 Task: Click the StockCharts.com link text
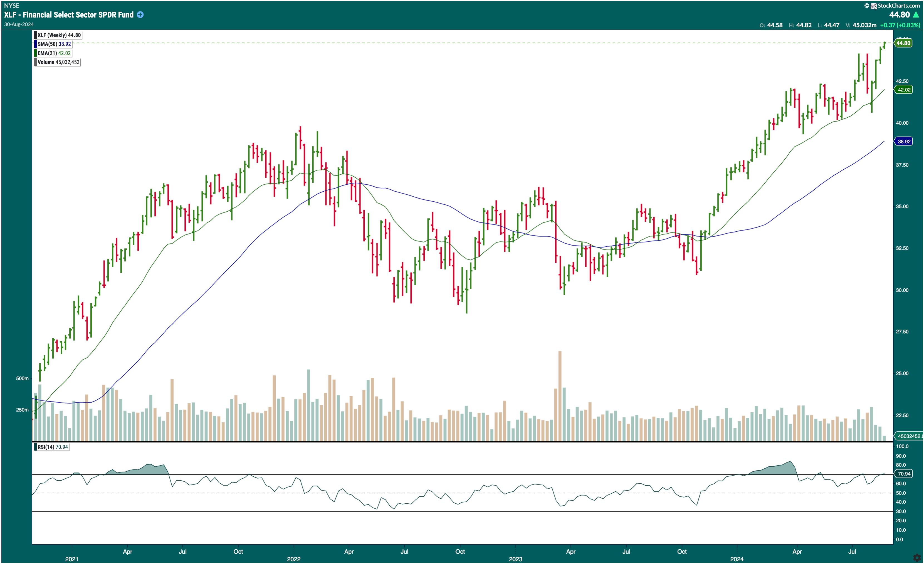(x=898, y=6)
